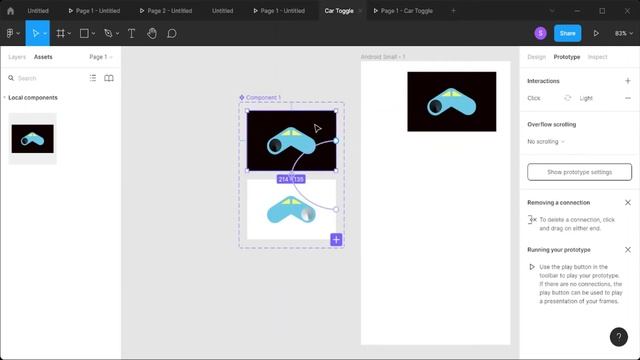Select the Move tool
The width and height of the screenshot is (640, 360).
click(x=35, y=33)
